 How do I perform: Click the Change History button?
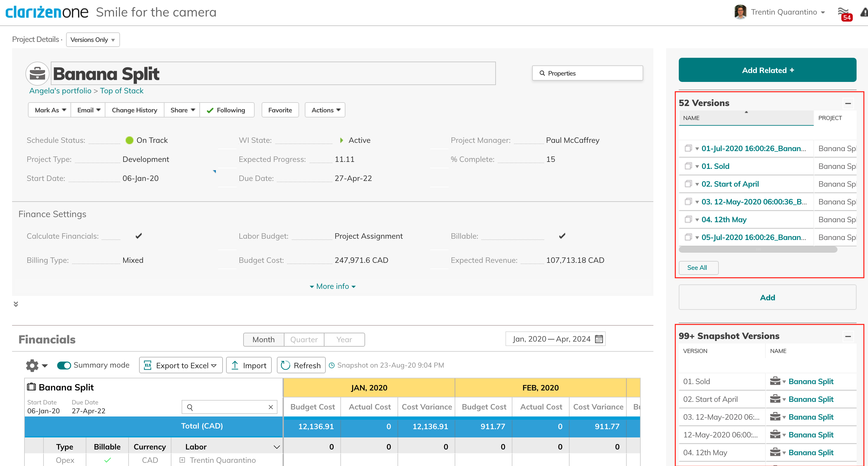pyautogui.click(x=134, y=110)
